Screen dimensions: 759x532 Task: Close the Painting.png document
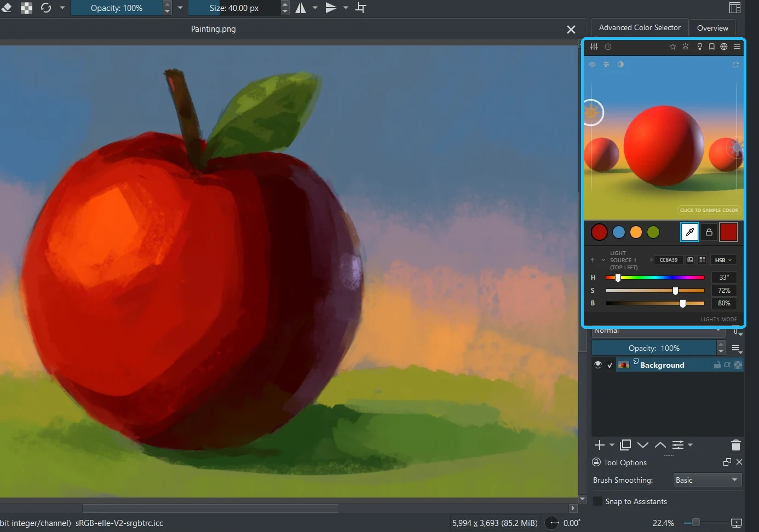(571, 30)
